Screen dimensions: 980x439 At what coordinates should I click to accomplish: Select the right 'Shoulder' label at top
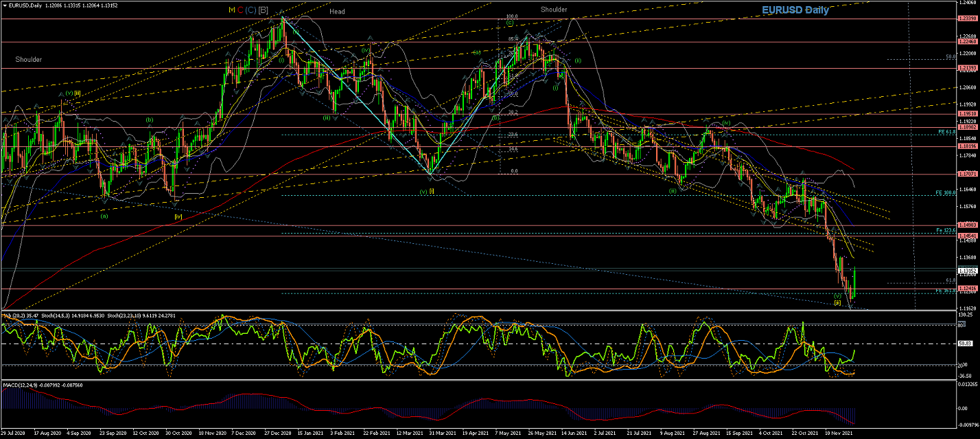point(554,10)
